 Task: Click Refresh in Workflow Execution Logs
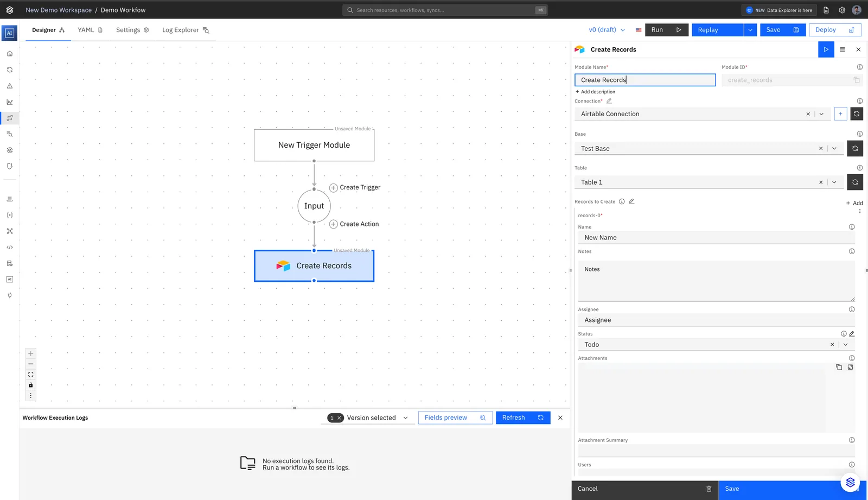(523, 418)
